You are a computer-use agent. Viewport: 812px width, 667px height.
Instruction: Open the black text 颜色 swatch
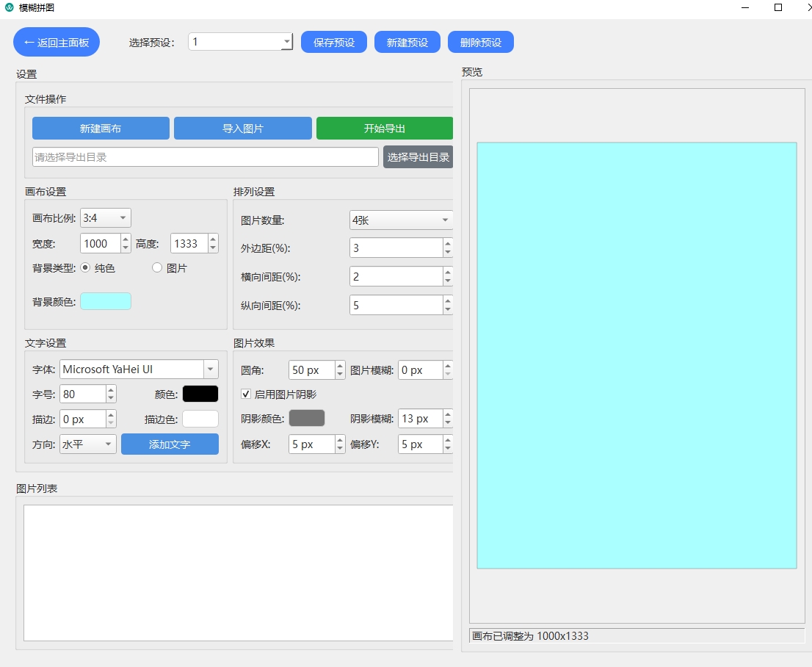[200, 394]
